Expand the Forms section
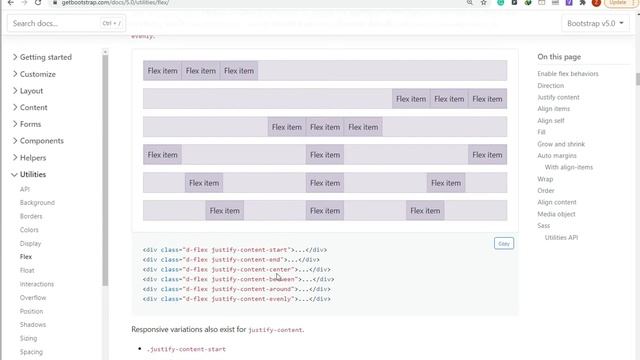This screenshot has width=640, height=360. 27,124
